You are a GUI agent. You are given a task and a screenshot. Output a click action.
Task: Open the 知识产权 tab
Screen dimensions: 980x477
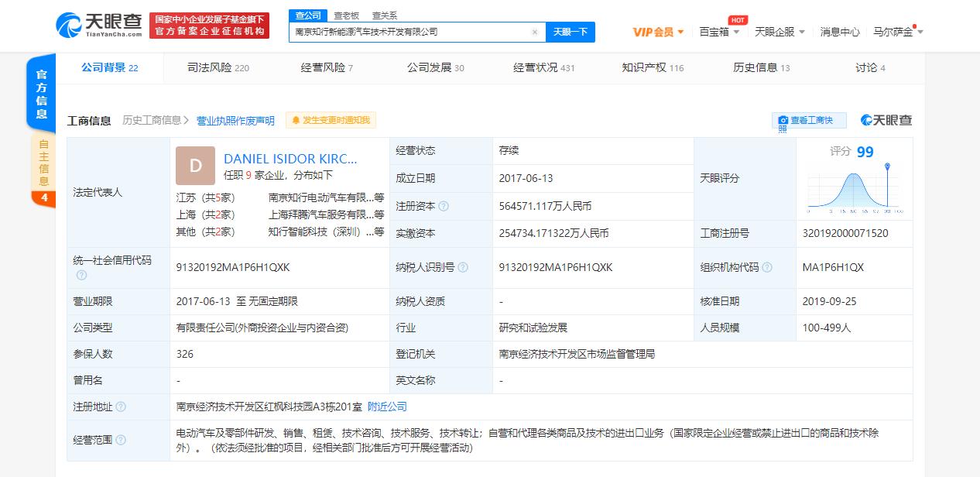point(653,67)
